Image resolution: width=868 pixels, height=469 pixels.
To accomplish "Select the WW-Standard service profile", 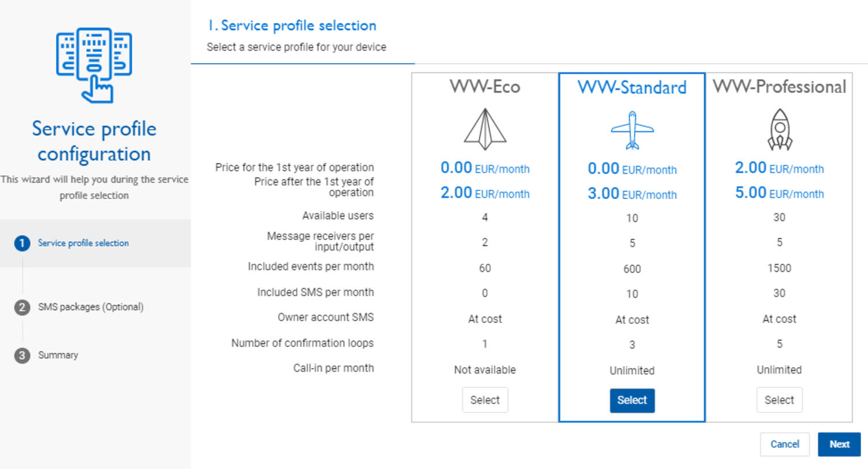I will [x=632, y=400].
